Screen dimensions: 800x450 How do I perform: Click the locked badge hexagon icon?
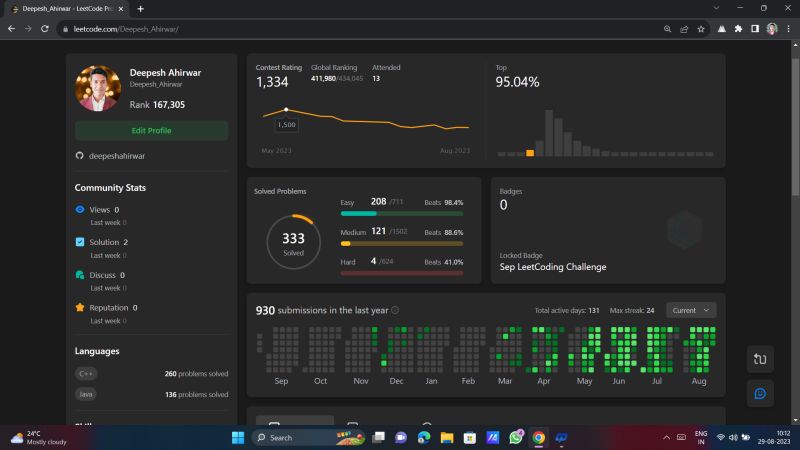point(684,230)
